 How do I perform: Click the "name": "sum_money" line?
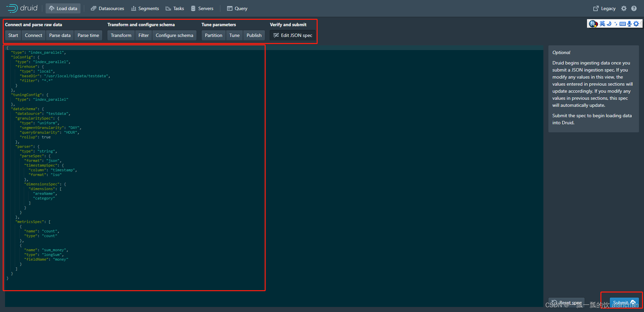coord(46,250)
